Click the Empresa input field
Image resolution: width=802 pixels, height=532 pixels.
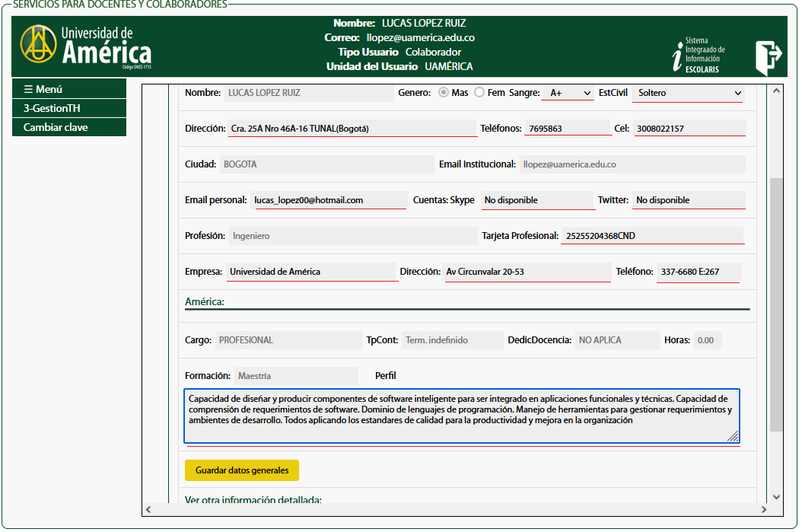pos(312,272)
